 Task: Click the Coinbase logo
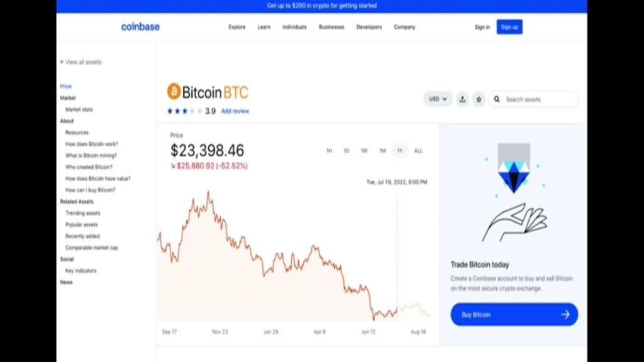pyautogui.click(x=140, y=27)
